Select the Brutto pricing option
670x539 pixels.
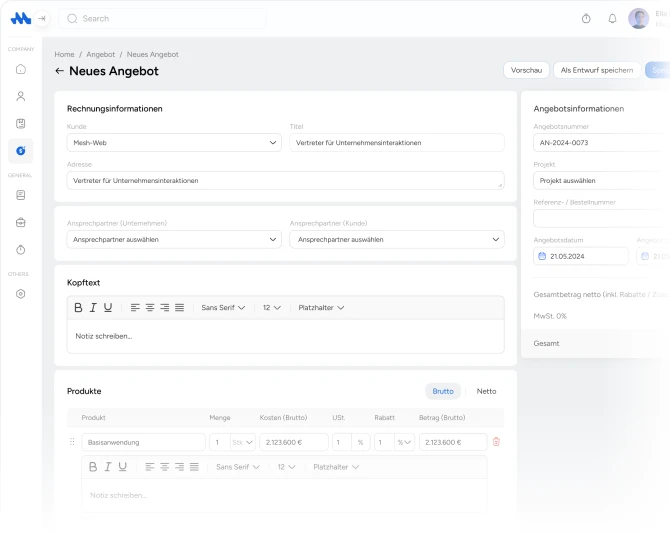click(x=443, y=391)
